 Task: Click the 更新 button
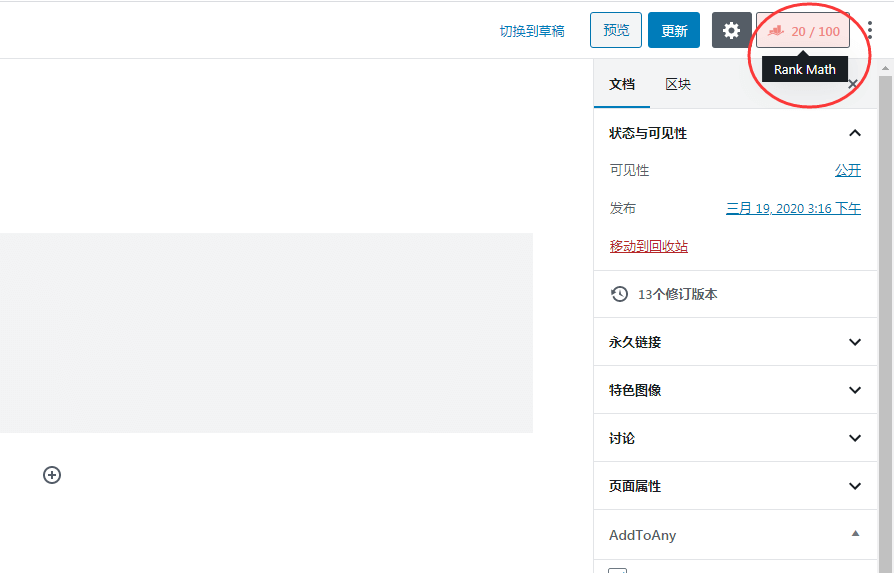click(x=674, y=31)
